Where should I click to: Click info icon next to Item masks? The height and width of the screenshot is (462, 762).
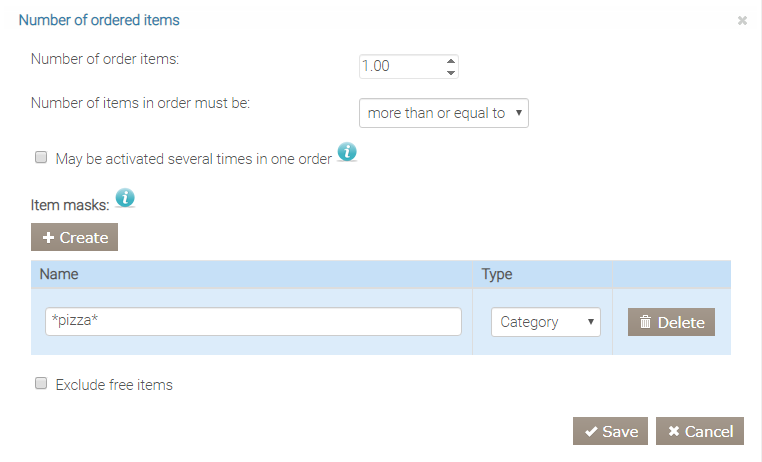tap(125, 197)
